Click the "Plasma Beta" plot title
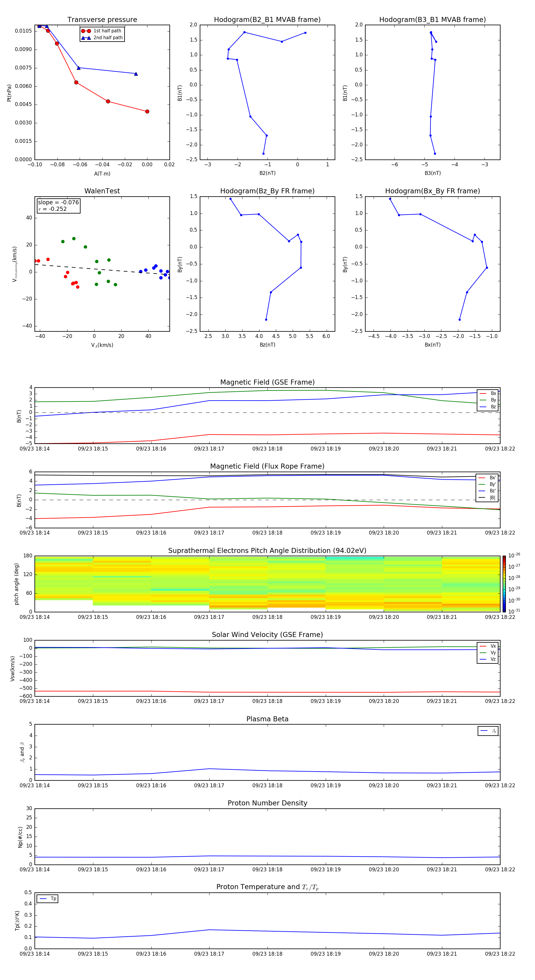This screenshot has height=980, width=535. [267, 719]
